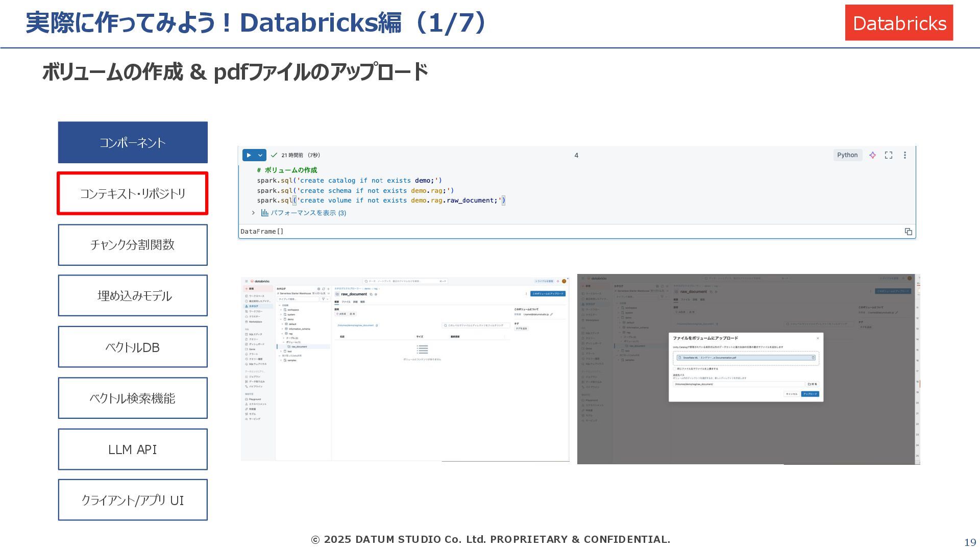The width and height of the screenshot is (980, 551).
Task: Remove the selected pdf with trash icon
Action: point(813,358)
